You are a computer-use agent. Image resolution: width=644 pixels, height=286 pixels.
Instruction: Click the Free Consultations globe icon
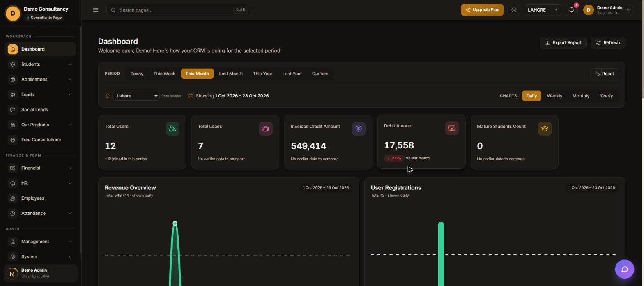13,140
